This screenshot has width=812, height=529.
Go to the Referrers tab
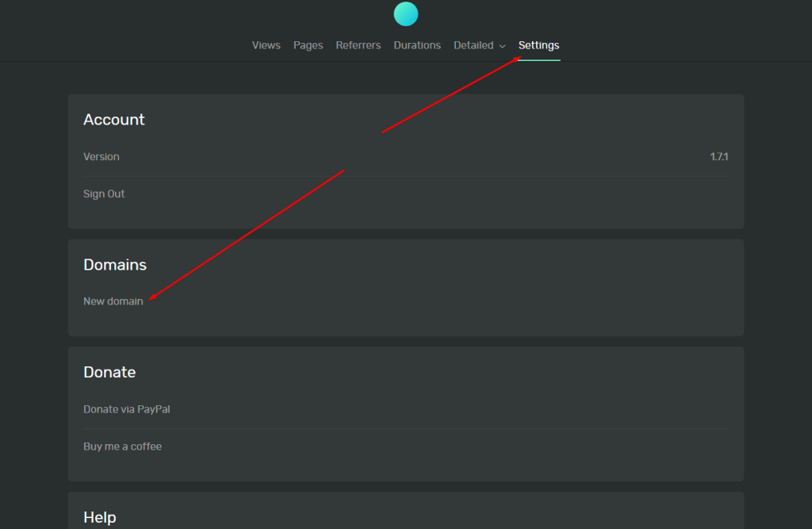[x=358, y=45]
